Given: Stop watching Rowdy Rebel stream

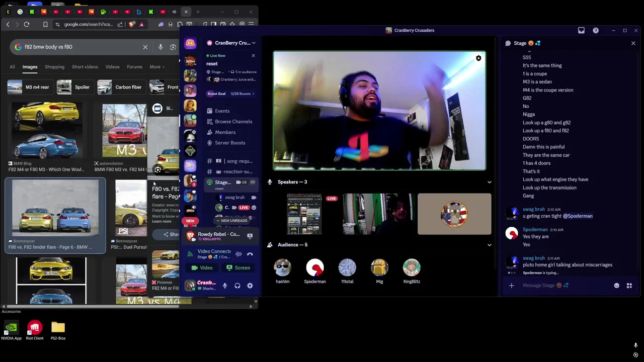Looking at the screenshot, I should [x=250, y=235].
